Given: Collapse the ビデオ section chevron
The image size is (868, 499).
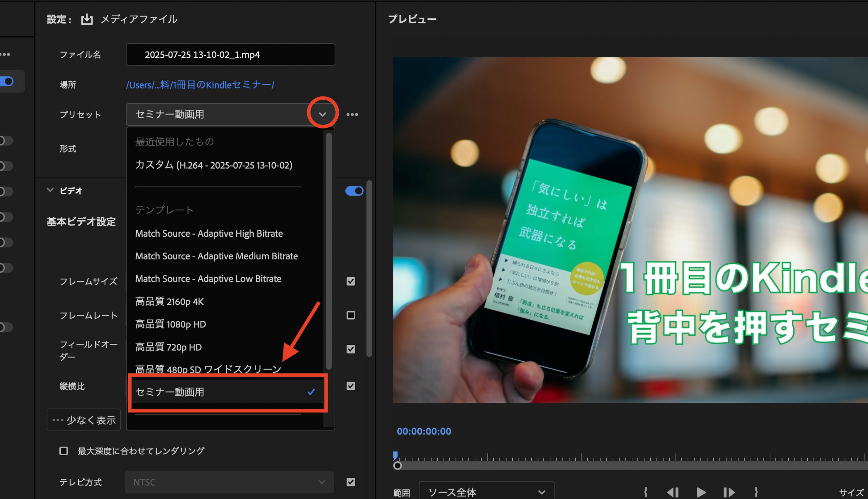Looking at the screenshot, I should [50, 190].
